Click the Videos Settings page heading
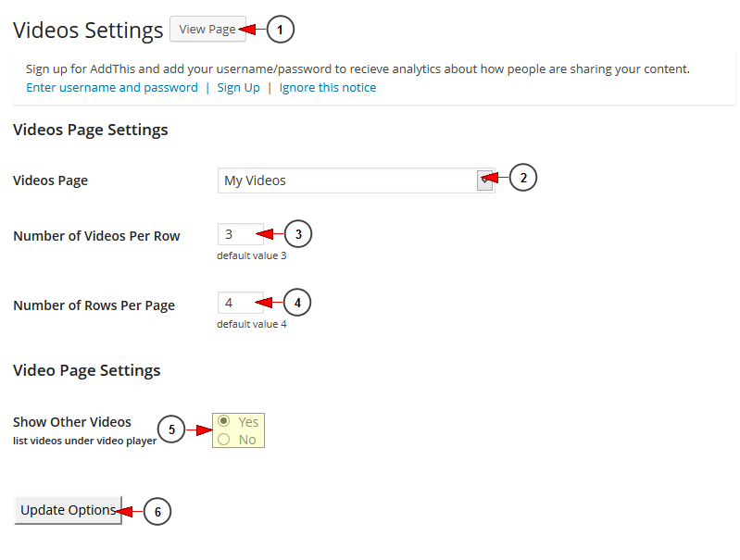 coord(88,31)
